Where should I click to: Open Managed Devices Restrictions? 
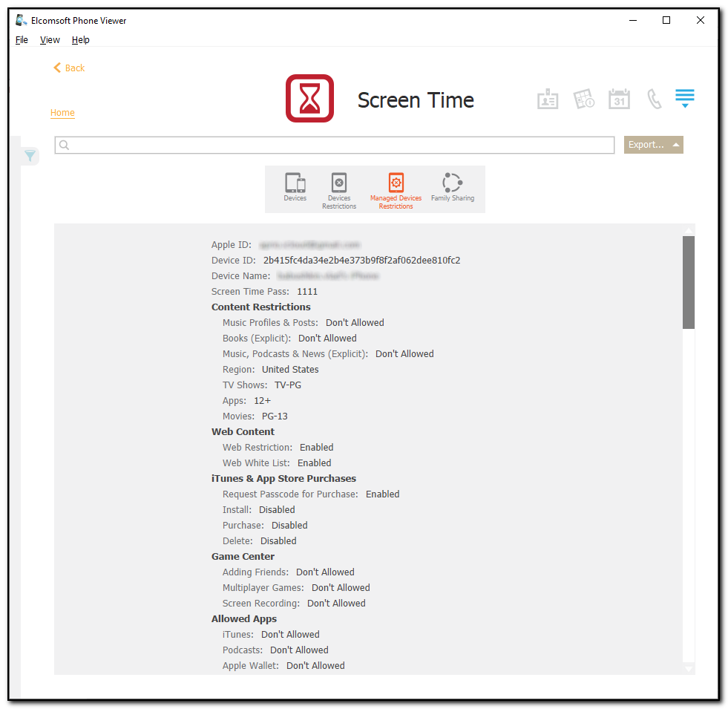[396, 188]
